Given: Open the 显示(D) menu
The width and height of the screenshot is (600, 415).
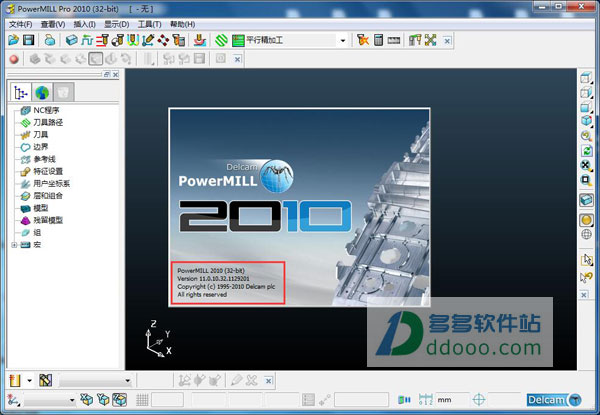Looking at the screenshot, I should (x=116, y=24).
